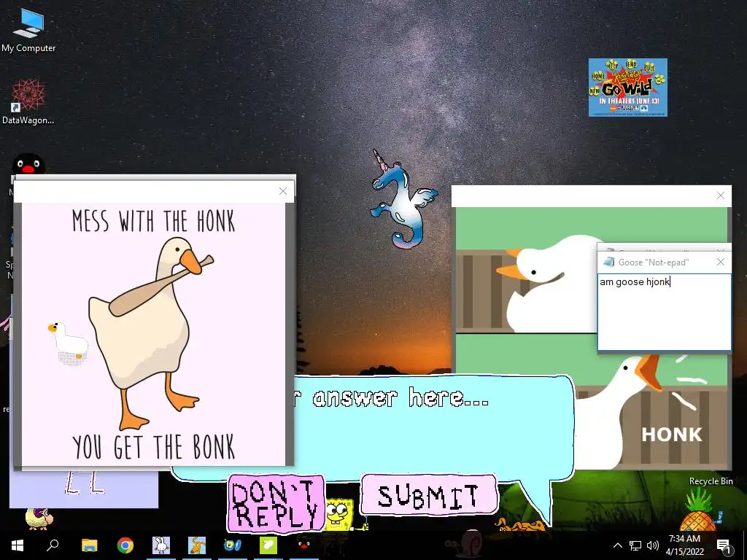Click the small white goose on the meme
The width and height of the screenshot is (747, 560).
(x=69, y=343)
